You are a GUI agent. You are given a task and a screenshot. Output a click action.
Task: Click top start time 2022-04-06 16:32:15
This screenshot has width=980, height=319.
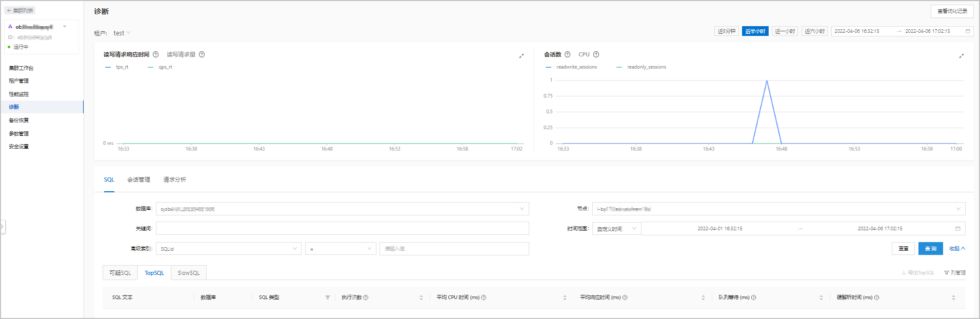pos(857,31)
